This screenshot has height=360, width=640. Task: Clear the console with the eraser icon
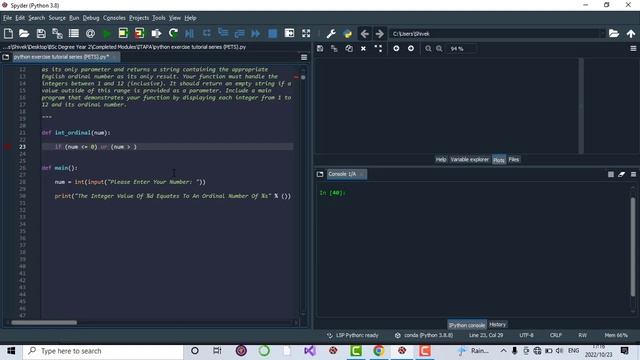click(x=621, y=174)
